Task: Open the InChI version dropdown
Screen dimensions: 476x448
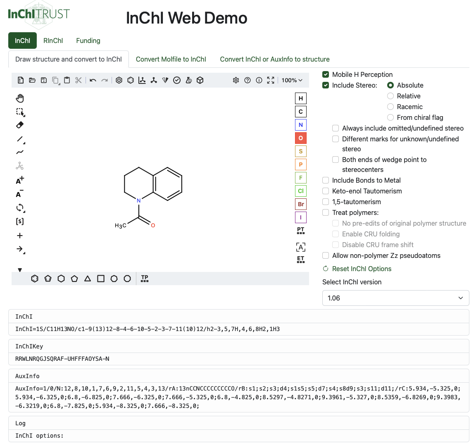Action: click(395, 298)
